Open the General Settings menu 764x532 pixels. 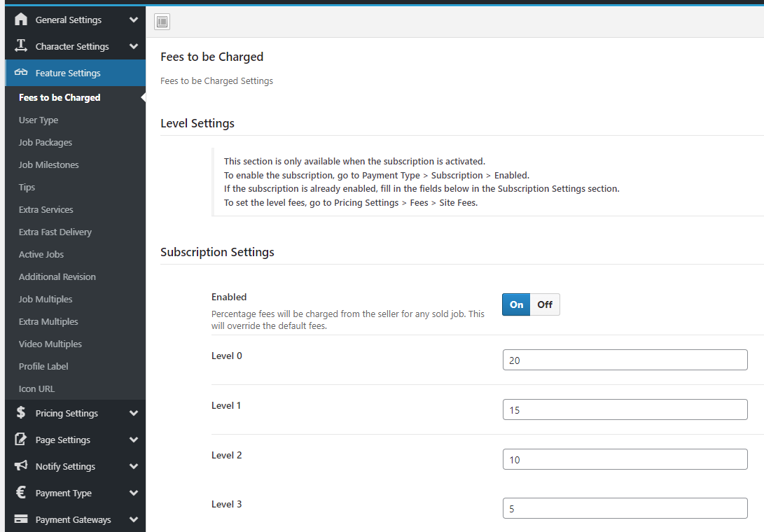point(76,20)
